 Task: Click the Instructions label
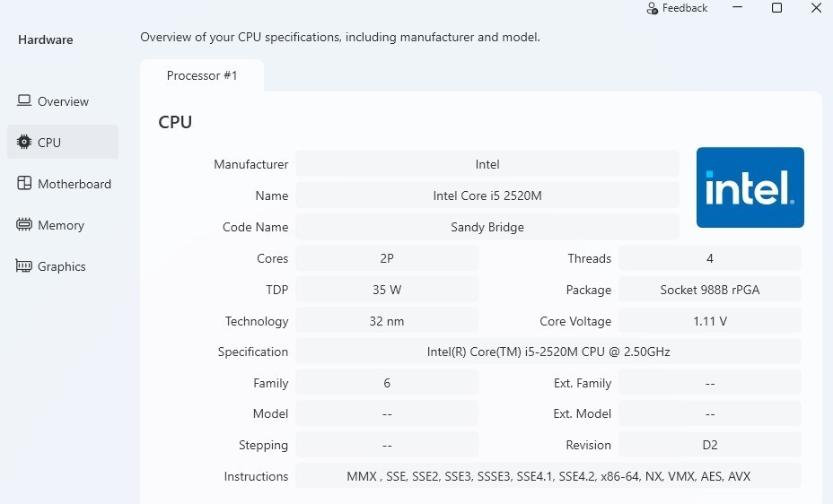(256, 476)
